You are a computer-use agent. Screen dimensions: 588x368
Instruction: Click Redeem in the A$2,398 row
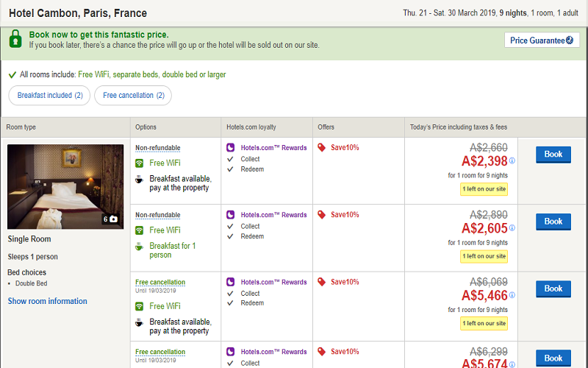[x=252, y=169]
